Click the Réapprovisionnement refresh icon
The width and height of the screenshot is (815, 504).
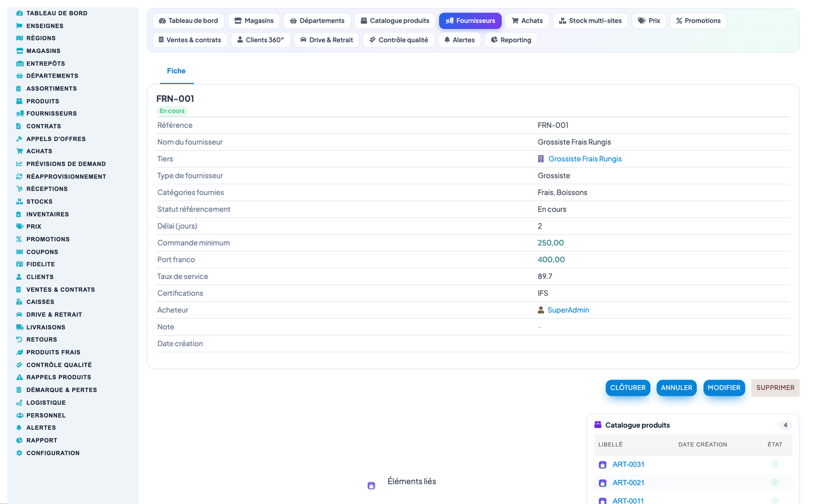coord(20,176)
